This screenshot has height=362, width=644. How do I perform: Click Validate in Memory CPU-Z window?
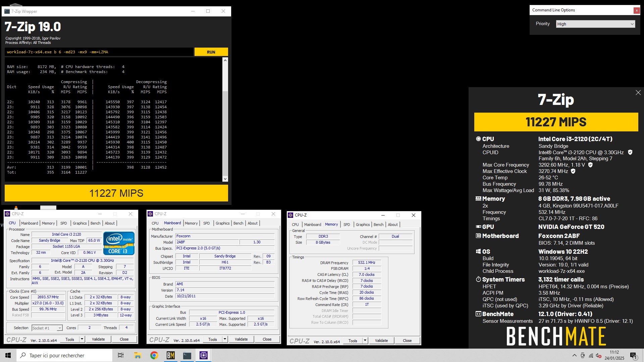(x=381, y=341)
